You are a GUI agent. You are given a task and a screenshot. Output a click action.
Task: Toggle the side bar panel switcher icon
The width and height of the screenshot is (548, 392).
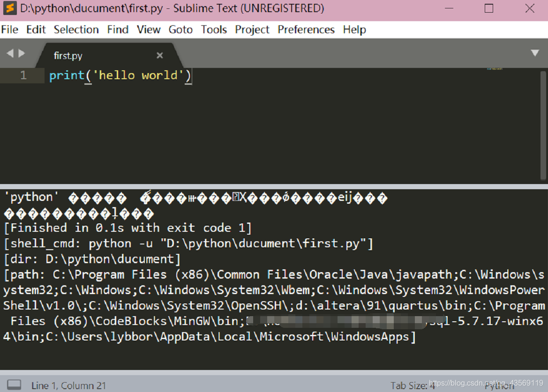pos(15,385)
